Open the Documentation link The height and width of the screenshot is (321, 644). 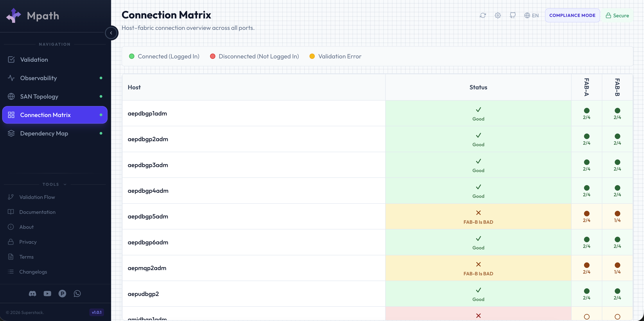pyautogui.click(x=55, y=212)
